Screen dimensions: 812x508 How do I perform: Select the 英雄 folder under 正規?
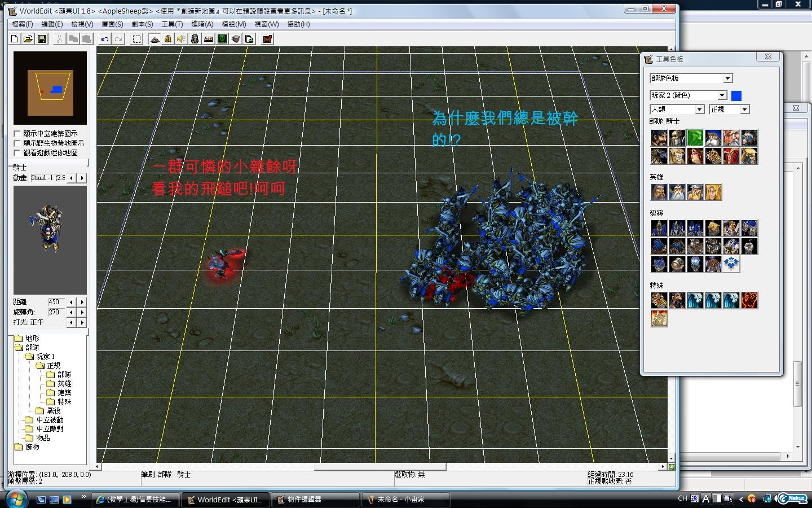pos(64,384)
